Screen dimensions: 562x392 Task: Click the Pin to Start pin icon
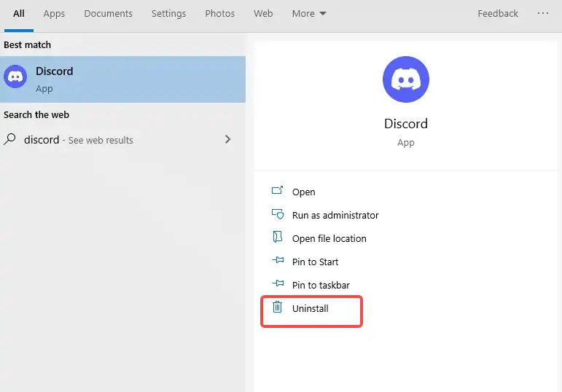click(x=278, y=260)
